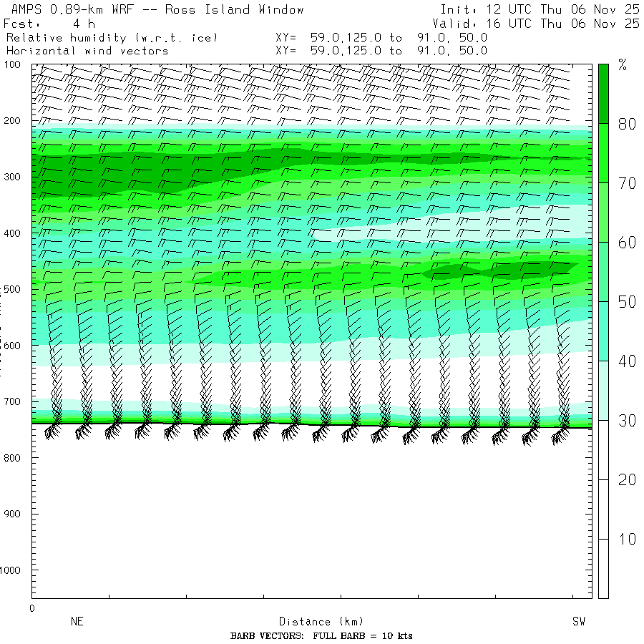Click XY coordinates beside the Relative humidity line
This screenshot has height=644, width=644.
coord(381,38)
